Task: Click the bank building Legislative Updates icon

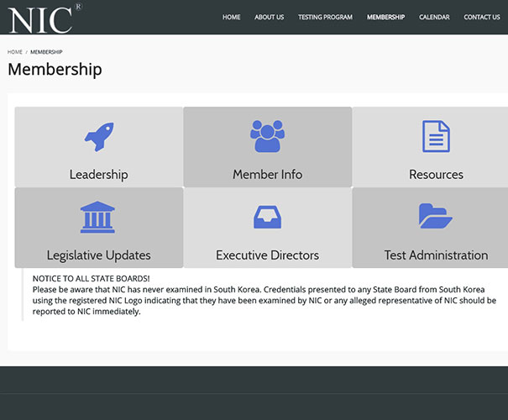Action: (98, 217)
